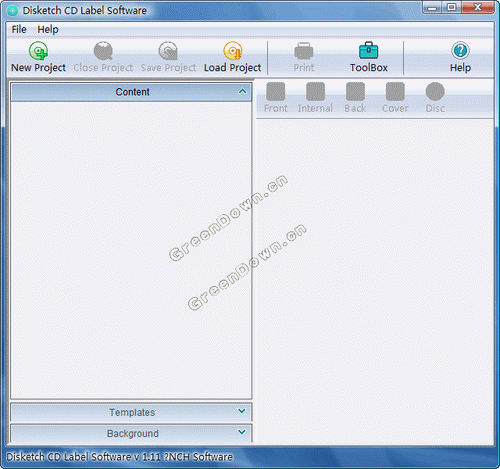
Task: Select the Internal label view icon
Action: 315,91
